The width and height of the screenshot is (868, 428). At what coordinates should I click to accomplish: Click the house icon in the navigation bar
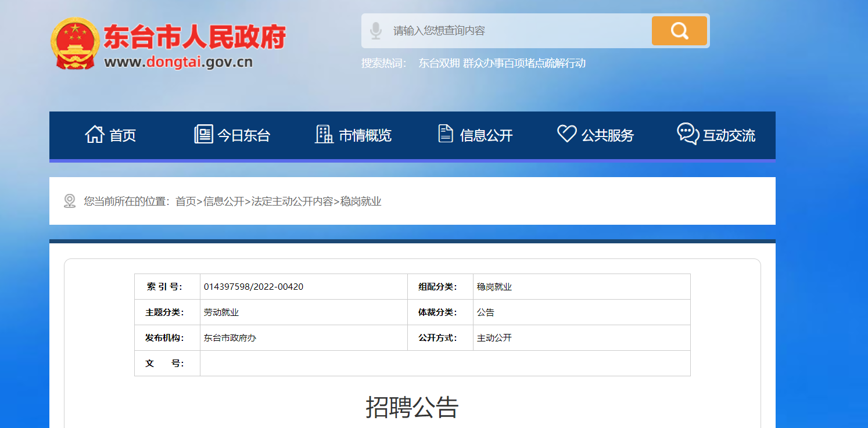[x=94, y=134]
